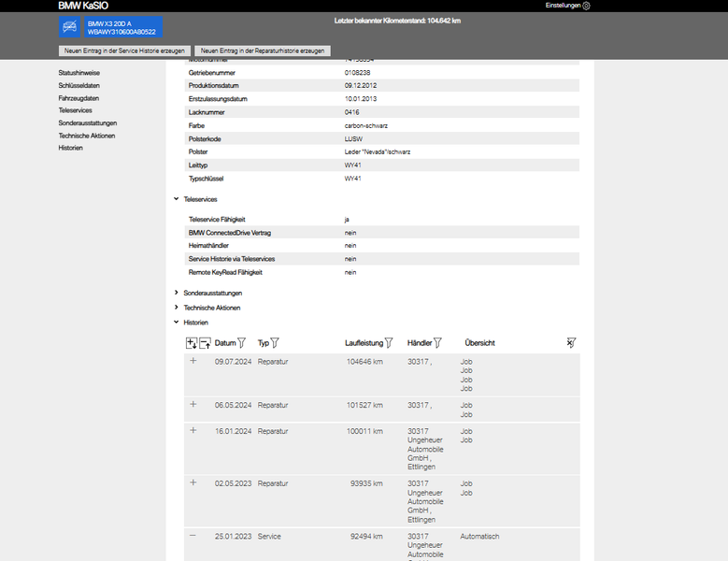This screenshot has height=561, width=728.
Task: Go to Sonderausstattungen in sidebar
Action: click(x=87, y=123)
